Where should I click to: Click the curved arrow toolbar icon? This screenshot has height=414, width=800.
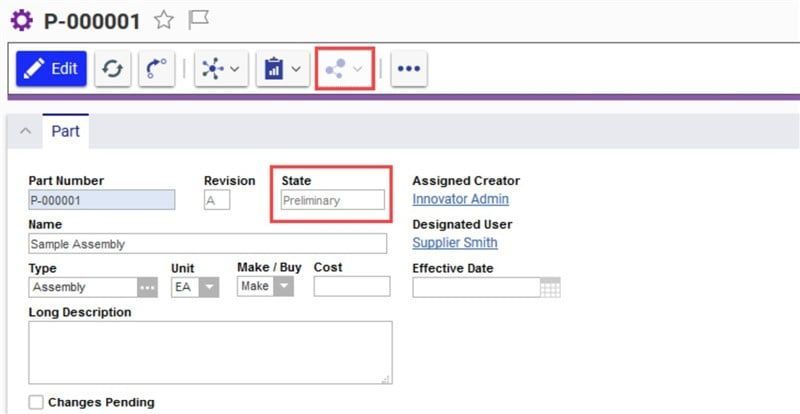(x=156, y=69)
